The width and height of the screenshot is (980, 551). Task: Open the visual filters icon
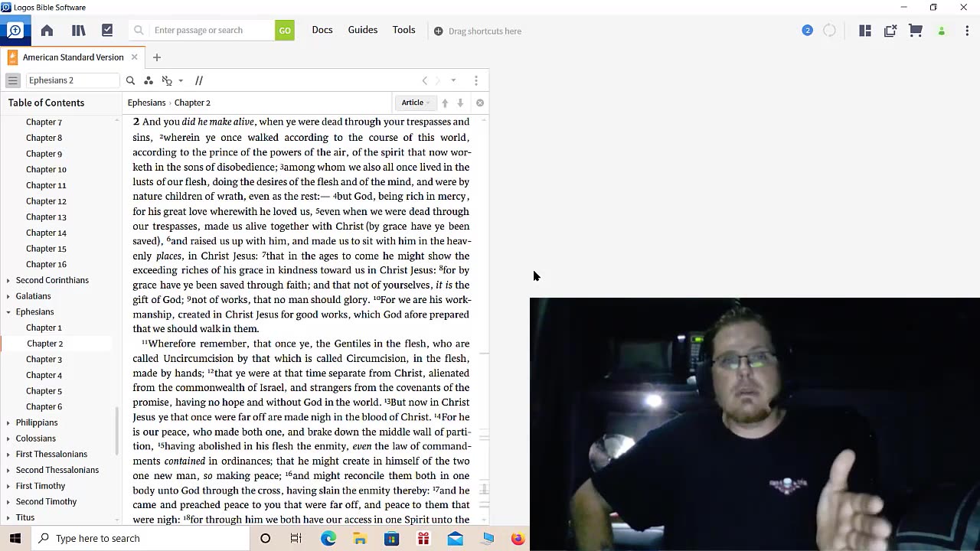(x=149, y=80)
